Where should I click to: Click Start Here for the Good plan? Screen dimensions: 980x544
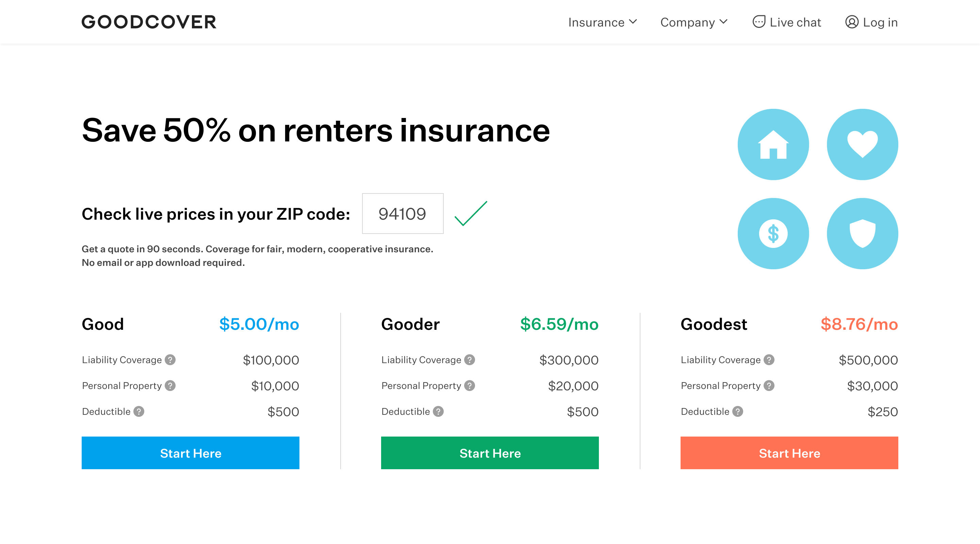point(190,453)
